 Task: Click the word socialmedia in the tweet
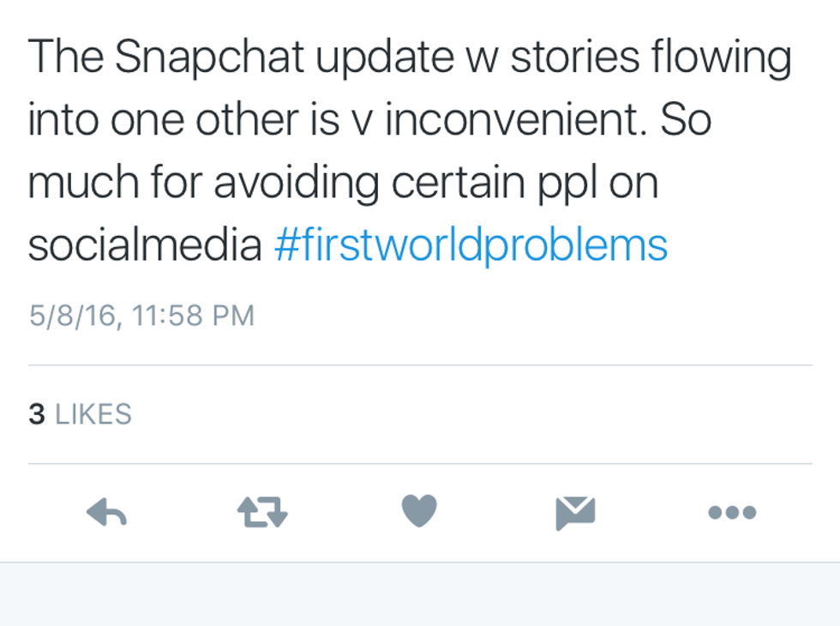[x=144, y=246]
